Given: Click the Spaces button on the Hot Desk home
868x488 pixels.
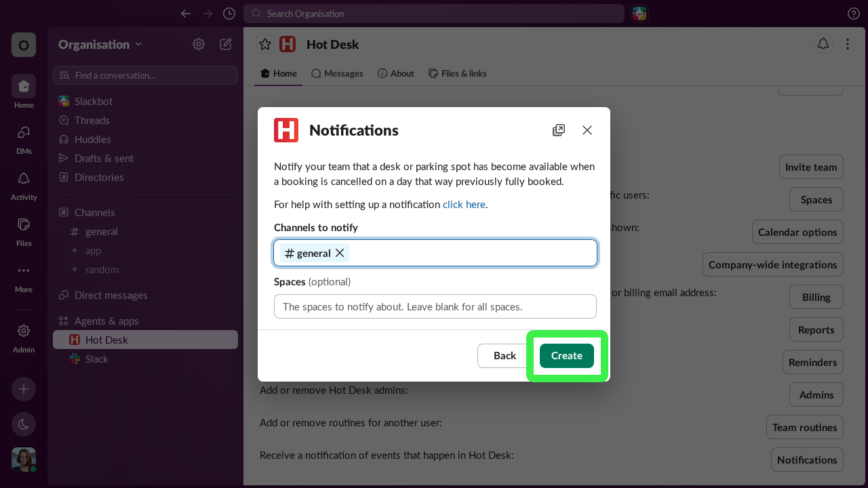Looking at the screenshot, I should pyautogui.click(x=816, y=199).
